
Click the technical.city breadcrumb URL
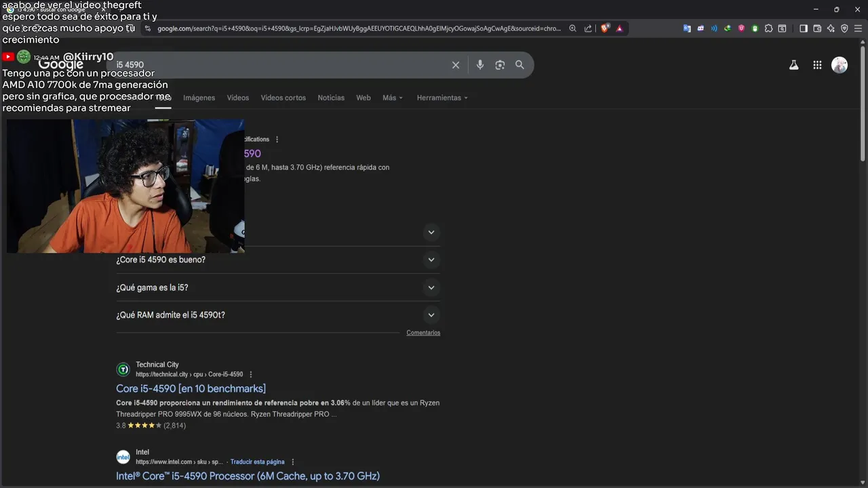[189, 375]
